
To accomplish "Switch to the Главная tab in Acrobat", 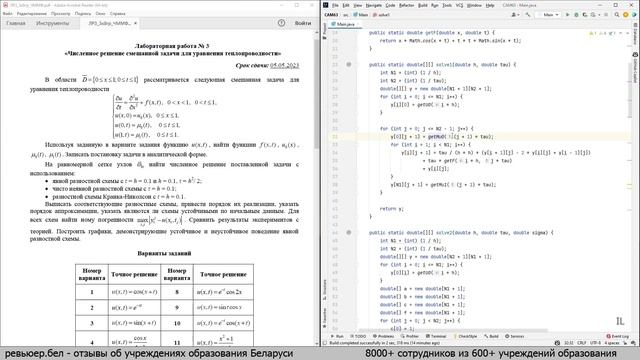I will pyautogui.click(x=16, y=23).
